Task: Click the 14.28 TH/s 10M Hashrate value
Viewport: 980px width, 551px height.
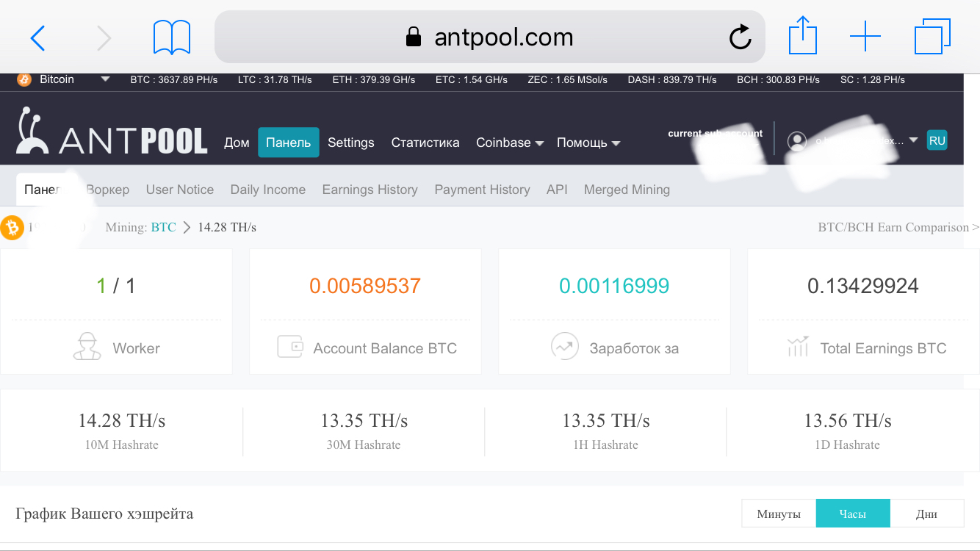Action: 122,421
